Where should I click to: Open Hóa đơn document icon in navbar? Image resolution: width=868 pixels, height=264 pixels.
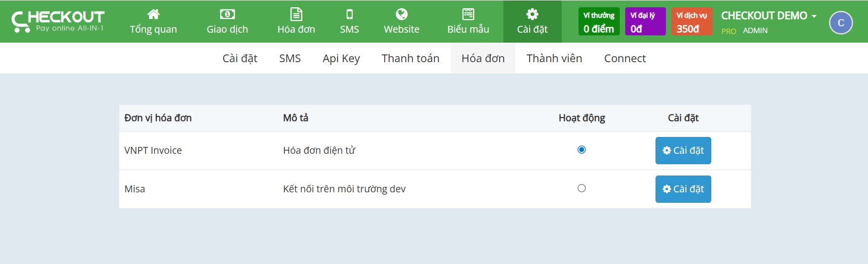pos(296,15)
